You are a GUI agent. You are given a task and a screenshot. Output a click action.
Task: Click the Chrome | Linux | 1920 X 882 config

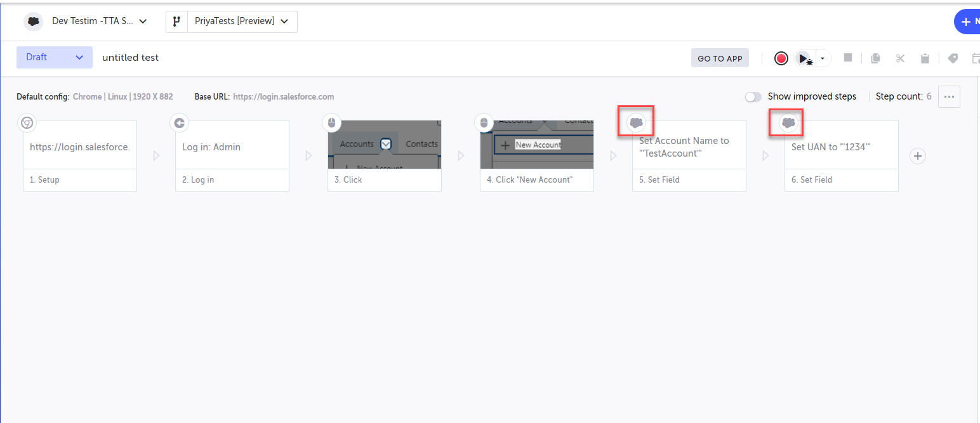(122, 97)
